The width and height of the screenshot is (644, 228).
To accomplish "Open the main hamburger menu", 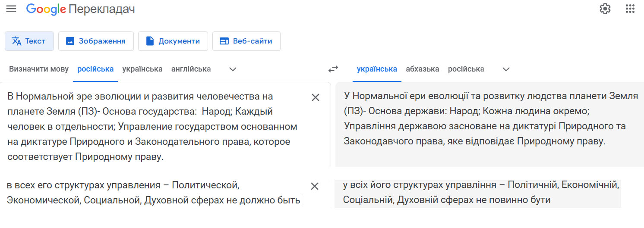I will [x=11, y=9].
